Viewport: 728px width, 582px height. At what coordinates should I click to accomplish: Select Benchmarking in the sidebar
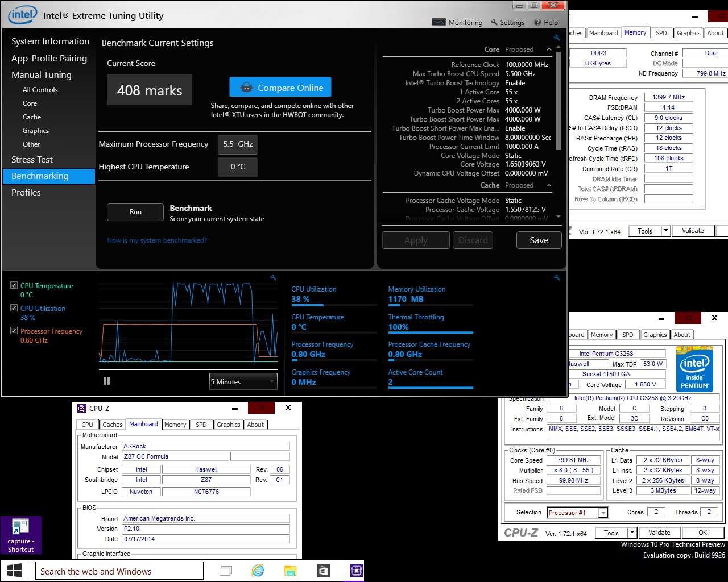click(49, 176)
